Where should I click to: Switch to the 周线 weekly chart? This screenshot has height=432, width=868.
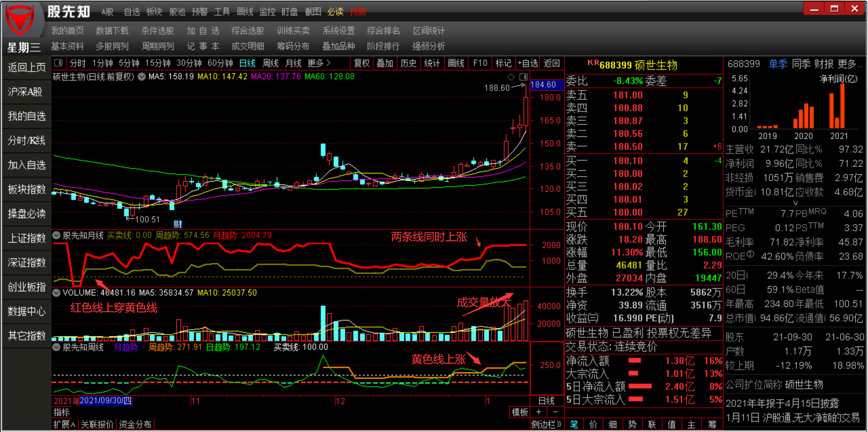(x=270, y=63)
